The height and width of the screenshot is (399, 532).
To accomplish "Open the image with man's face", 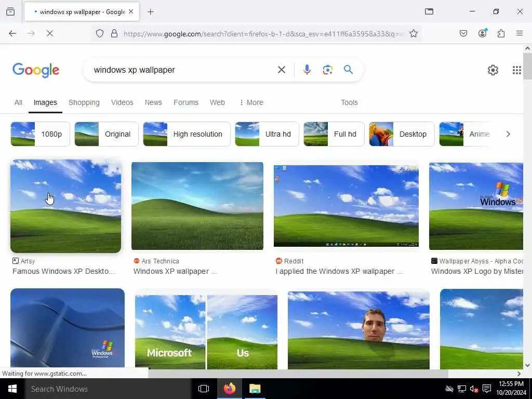I will pos(358,330).
